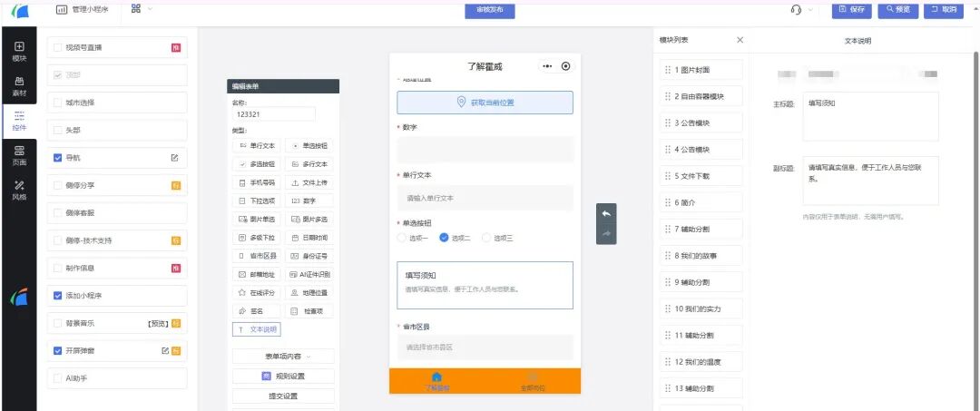Click the customer service headset icon
Image resolution: width=980 pixels, height=411 pixels.
[796, 9]
